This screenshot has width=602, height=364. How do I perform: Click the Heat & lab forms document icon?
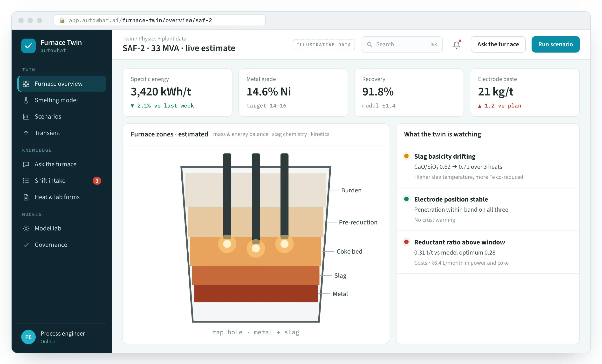(26, 197)
